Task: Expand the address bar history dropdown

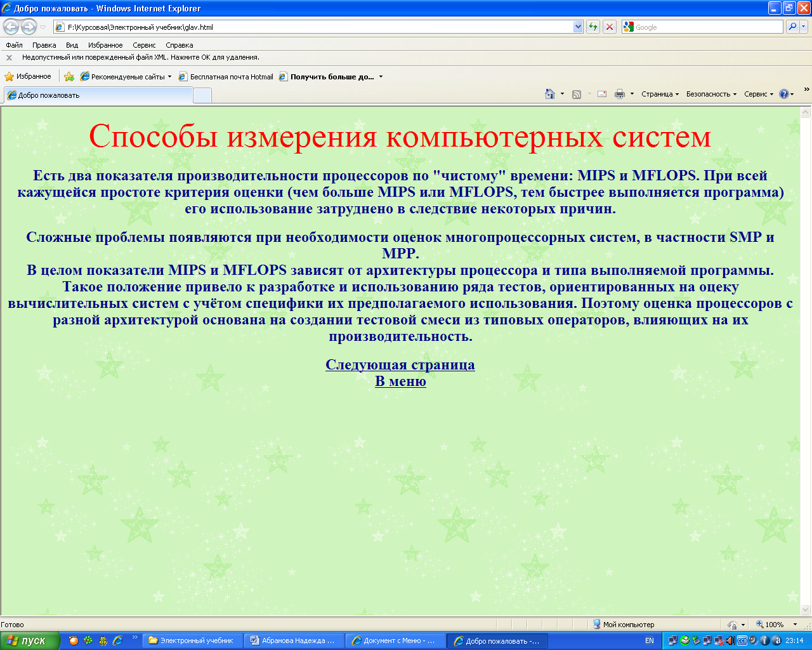Action: [x=578, y=27]
